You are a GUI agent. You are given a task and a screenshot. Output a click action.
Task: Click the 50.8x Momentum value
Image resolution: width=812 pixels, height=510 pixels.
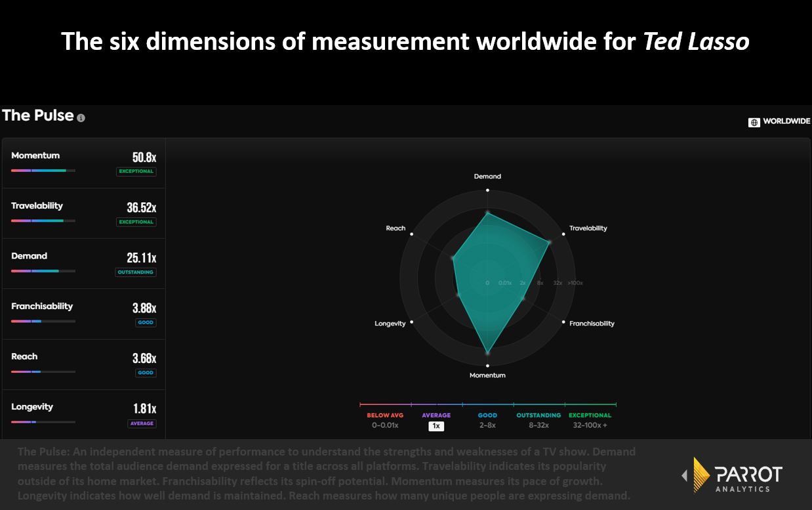(x=144, y=158)
